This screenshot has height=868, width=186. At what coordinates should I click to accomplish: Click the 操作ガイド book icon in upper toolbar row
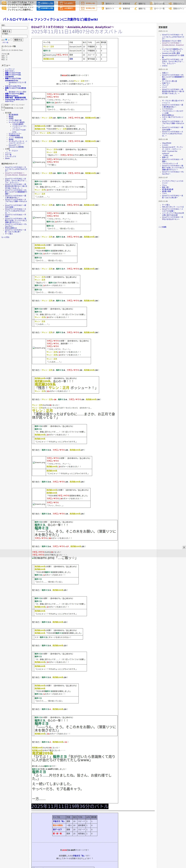coord(103,3)
